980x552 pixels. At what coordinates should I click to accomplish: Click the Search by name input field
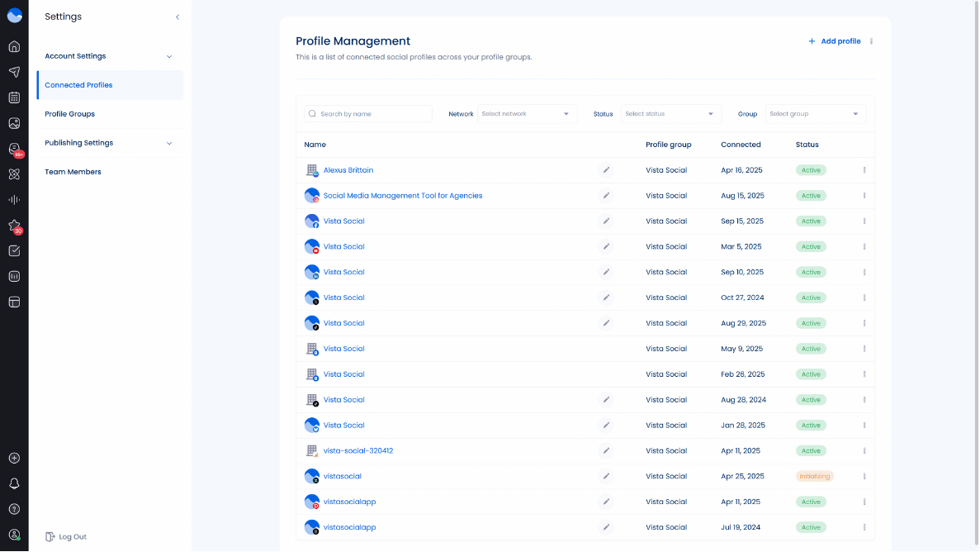tap(367, 113)
